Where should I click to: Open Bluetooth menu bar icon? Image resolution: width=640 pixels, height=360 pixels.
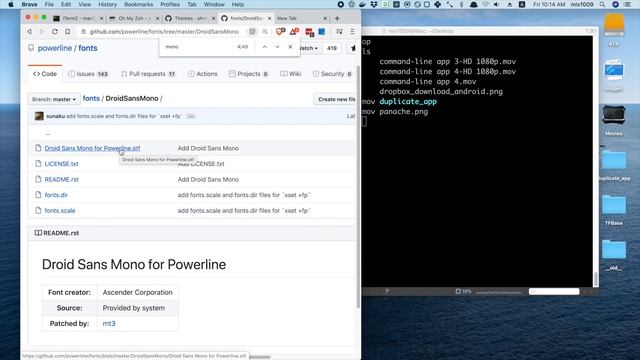(x=461, y=4)
